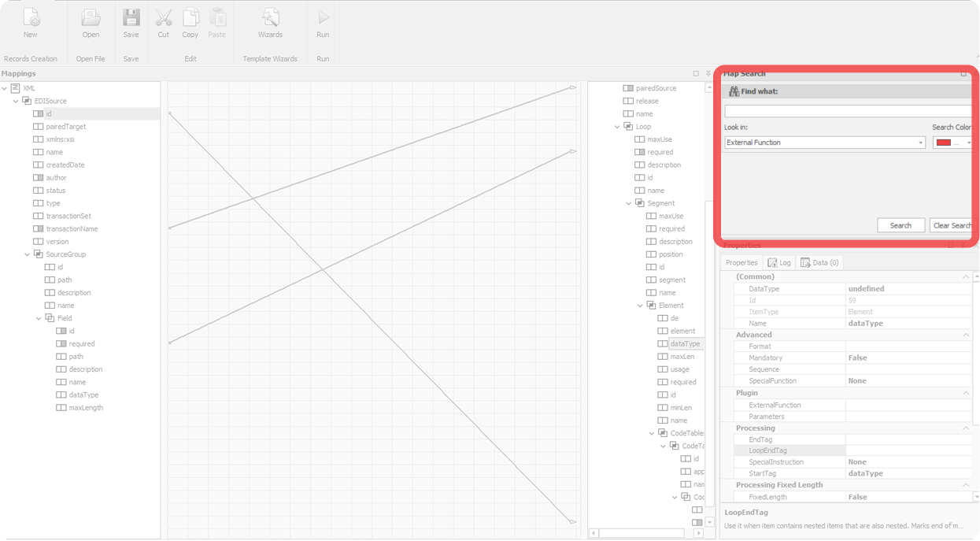The height and width of the screenshot is (541, 980).
Task: Switch to the Data (0) tab
Action: pos(820,263)
